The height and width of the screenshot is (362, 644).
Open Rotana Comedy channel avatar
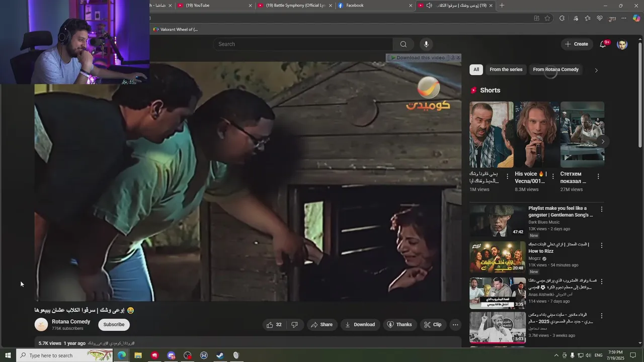[41, 325]
